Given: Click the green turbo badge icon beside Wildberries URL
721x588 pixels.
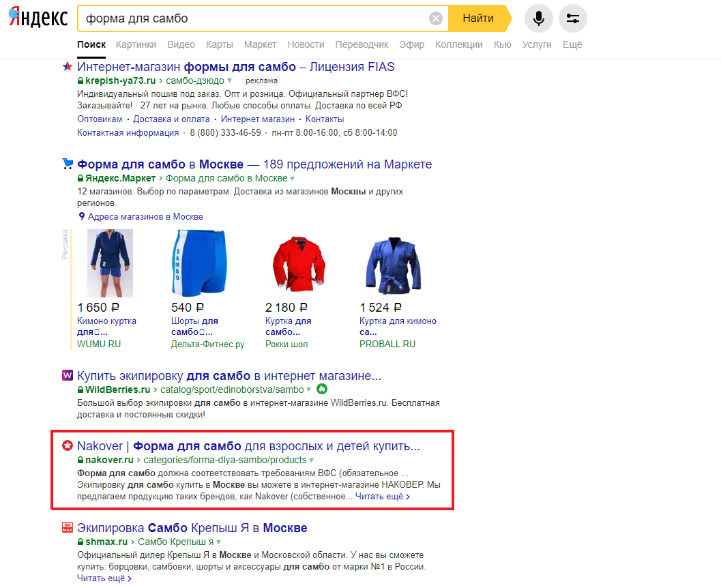Looking at the screenshot, I should click(323, 389).
